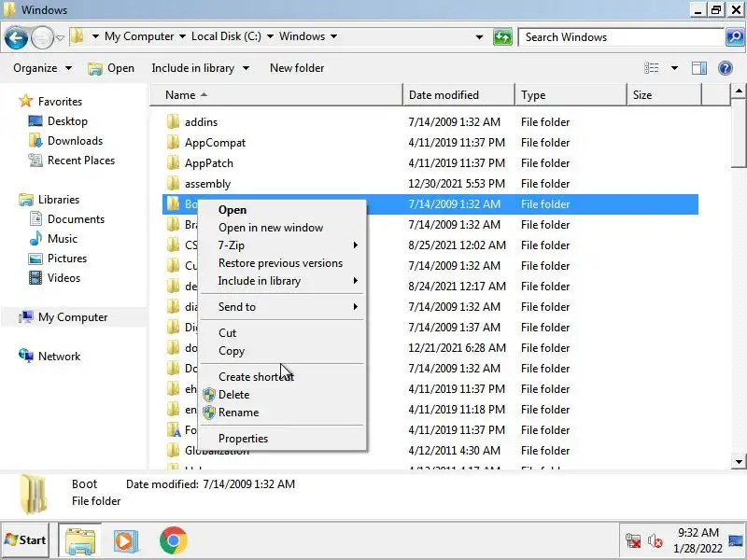
Task: Select Documents in Libraries
Action: [76, 219]
